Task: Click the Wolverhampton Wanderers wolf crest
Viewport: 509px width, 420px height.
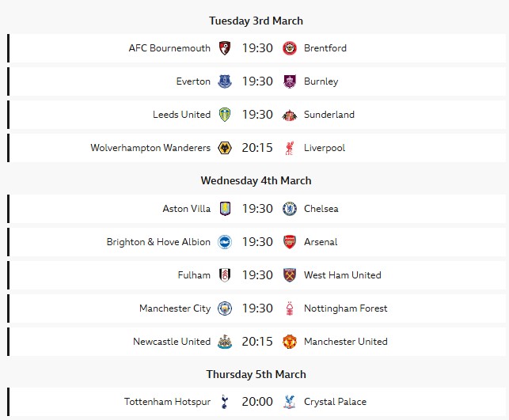Action: [x=225, y=148]
